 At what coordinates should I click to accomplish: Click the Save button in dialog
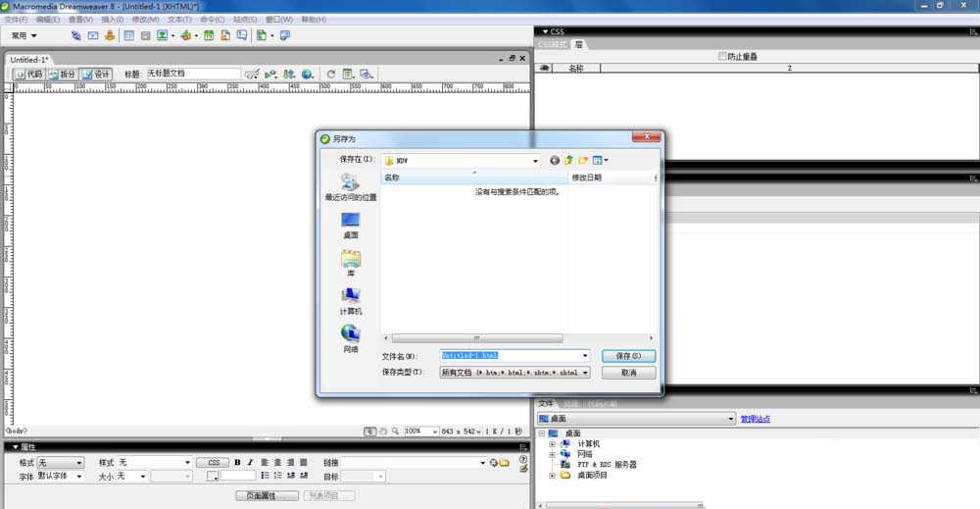point(628,356)
